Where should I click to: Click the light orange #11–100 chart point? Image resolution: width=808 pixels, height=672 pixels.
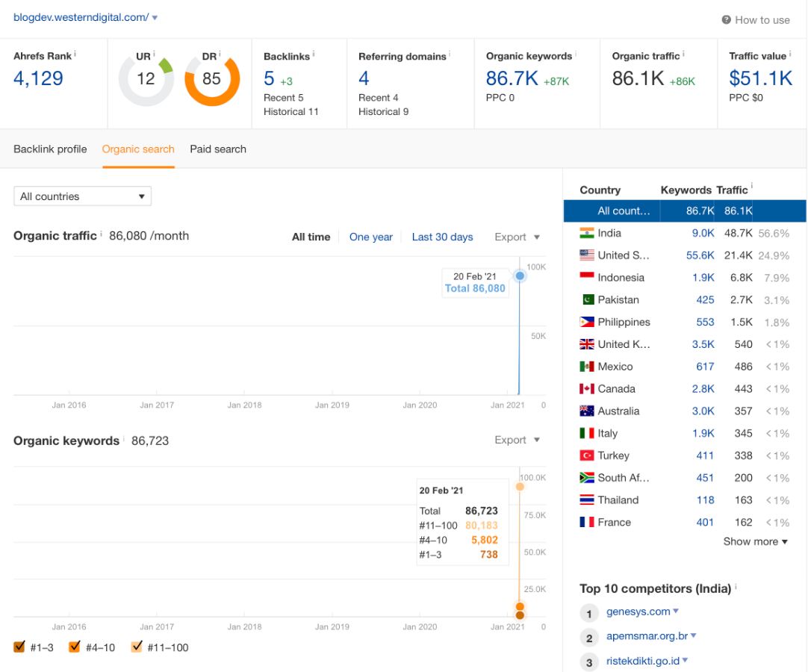click(x=520, y=487)
